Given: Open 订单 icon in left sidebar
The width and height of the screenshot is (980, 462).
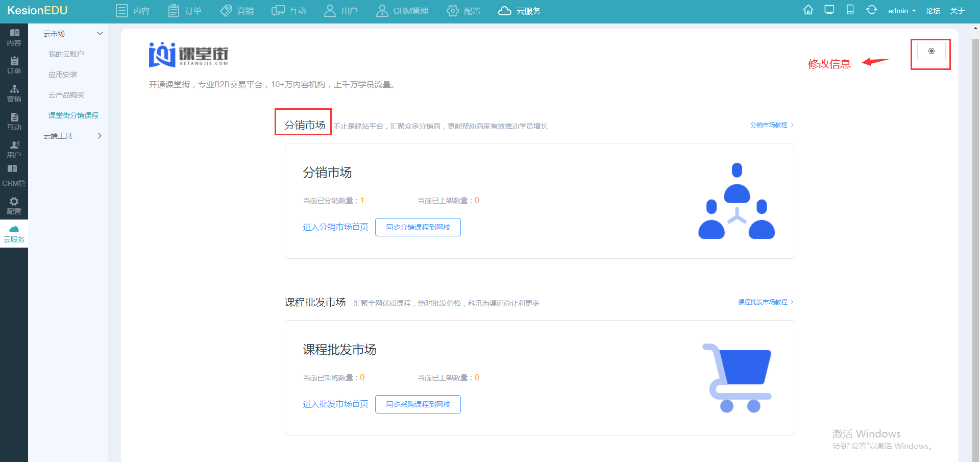Looking at the screenshot, I should pyautogui.click(x=14, y=61).
